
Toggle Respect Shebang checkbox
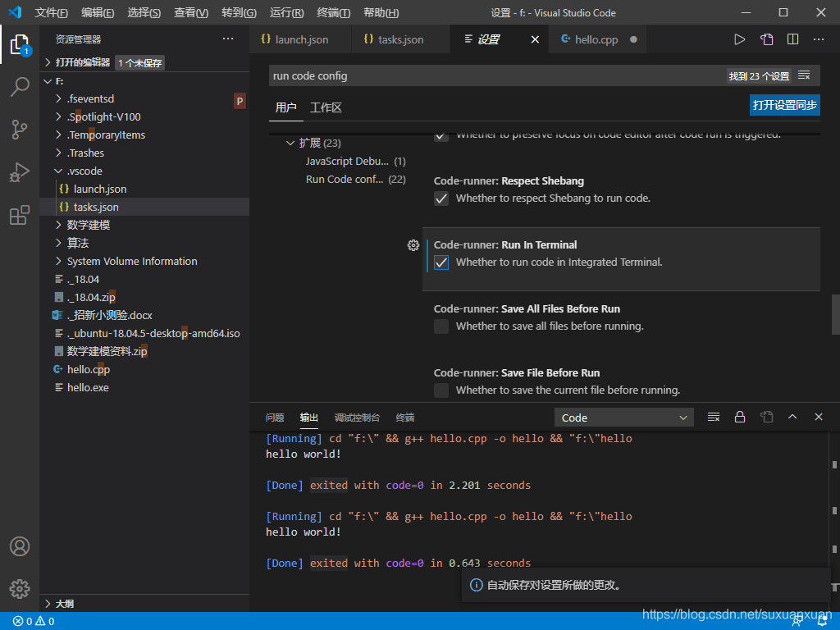tap(441, 199)
